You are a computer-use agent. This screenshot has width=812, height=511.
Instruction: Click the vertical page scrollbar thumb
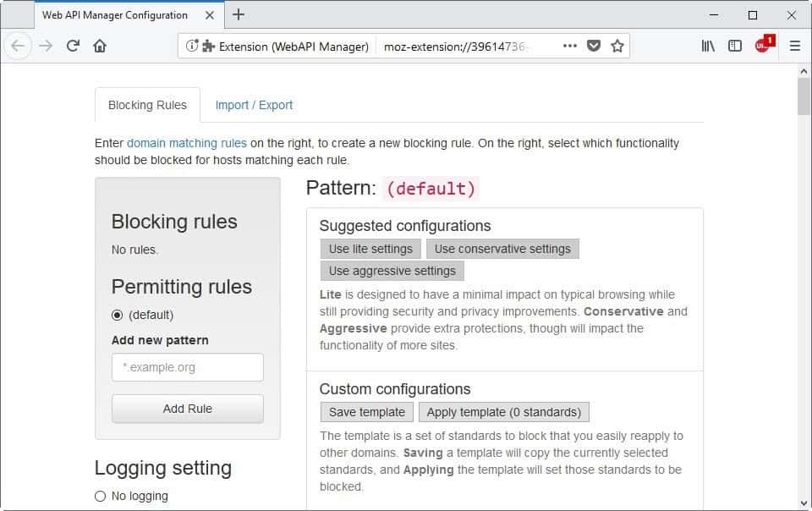tap(804, 96)
